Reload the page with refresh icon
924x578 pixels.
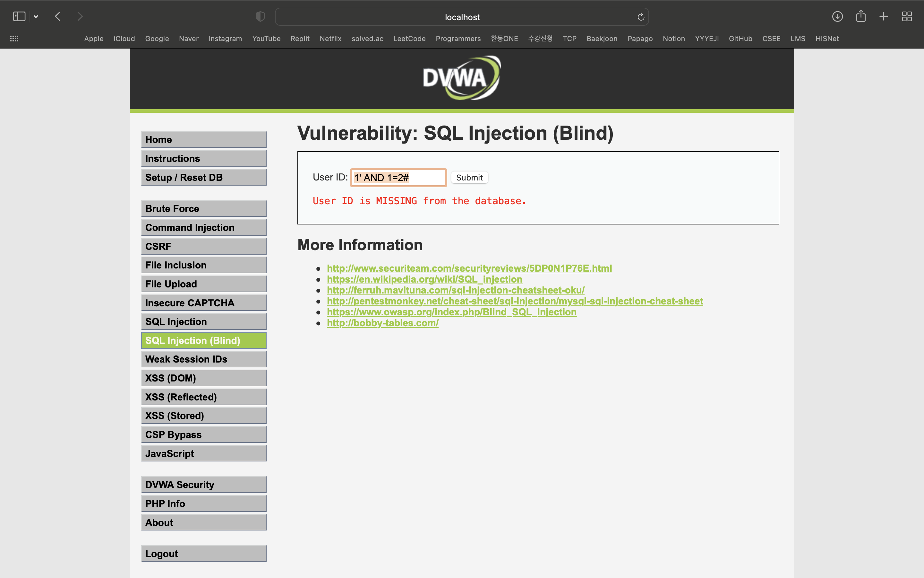point(641,17)
